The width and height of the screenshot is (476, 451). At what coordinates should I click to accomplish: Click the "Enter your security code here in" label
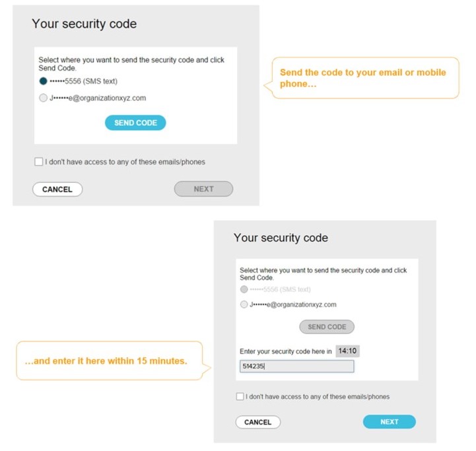285,351
